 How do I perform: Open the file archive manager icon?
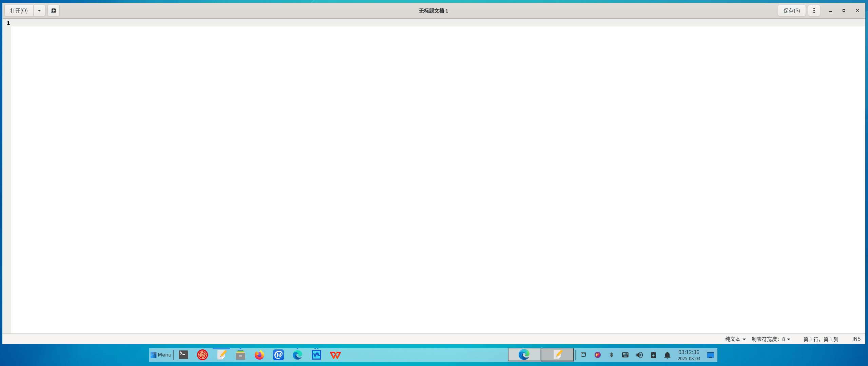[240, 355]
